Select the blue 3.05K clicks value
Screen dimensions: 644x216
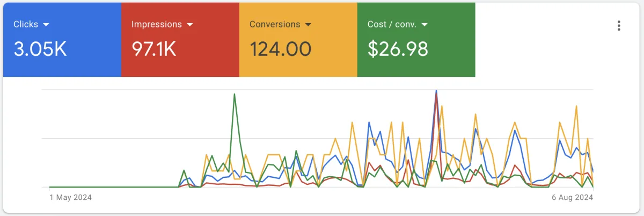[40, 49]
